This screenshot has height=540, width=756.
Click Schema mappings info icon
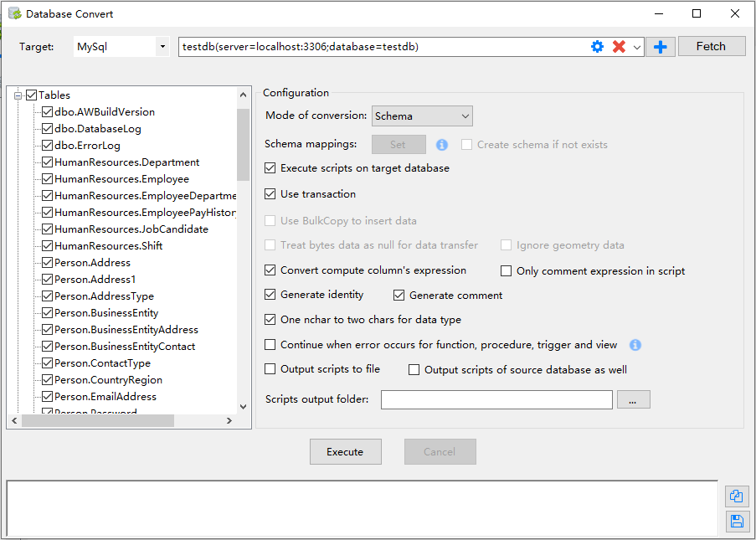click(442, 145)
